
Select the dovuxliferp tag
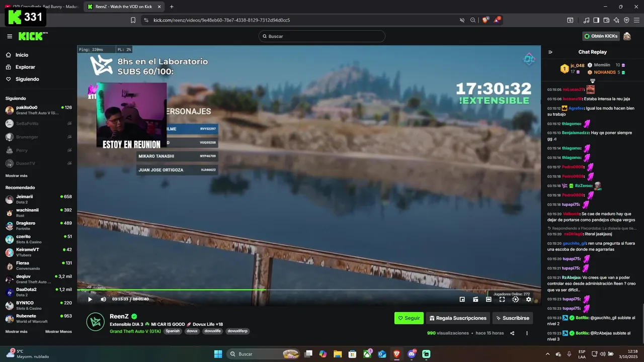237,331
